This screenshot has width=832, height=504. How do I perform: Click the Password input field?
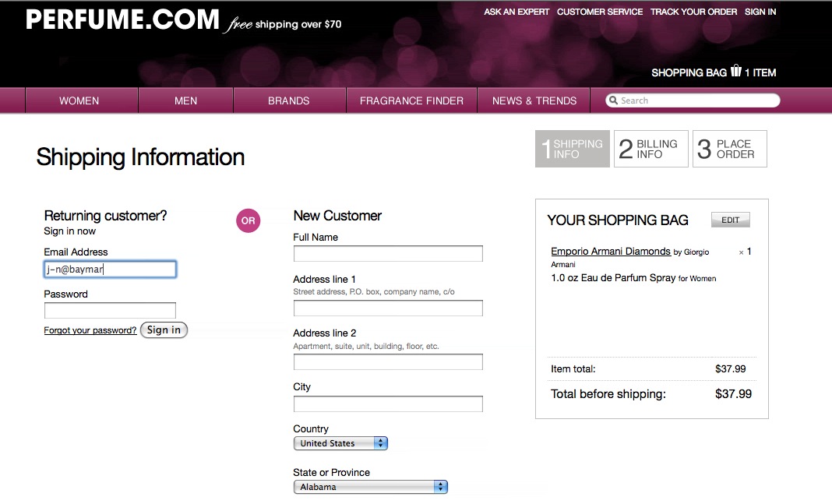pyautogui.click(x=110, y=310)
